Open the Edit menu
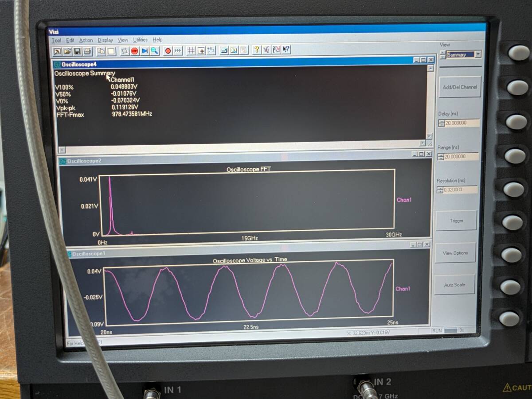The width and height of the screenshot is (532, 399). pyautogui.click(x=70, y=40)
